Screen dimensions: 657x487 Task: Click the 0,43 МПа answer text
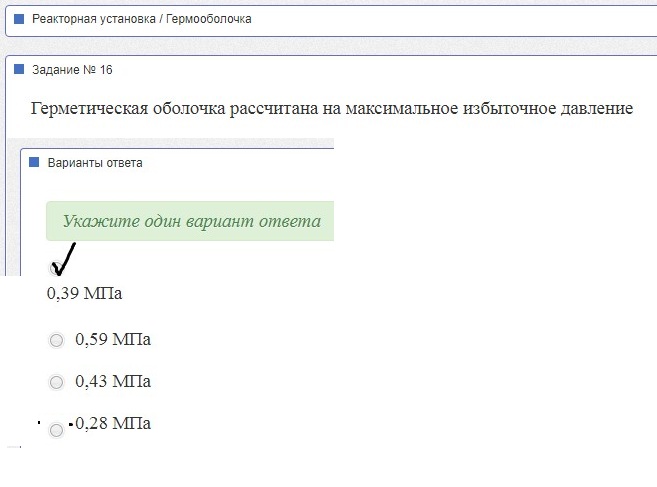point(113,381)
